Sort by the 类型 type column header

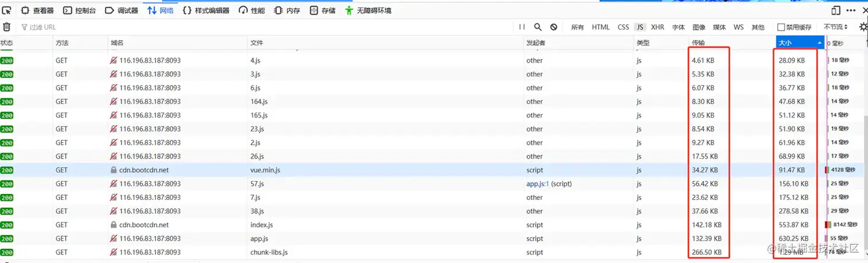click(661, 43)
